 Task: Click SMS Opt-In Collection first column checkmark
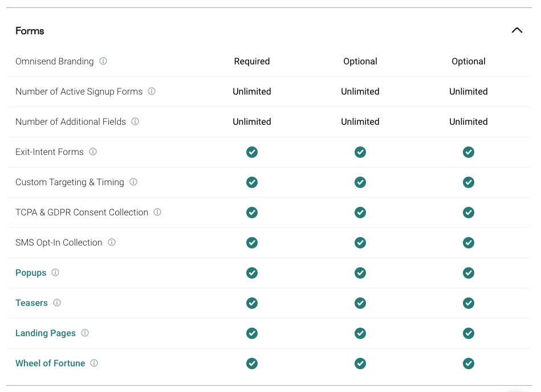point(252,243)
